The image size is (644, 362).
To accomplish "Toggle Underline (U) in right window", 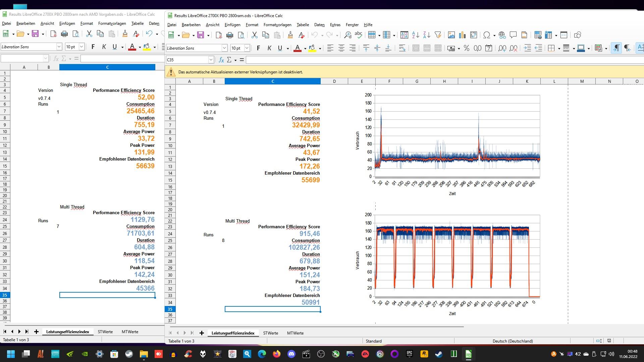I will point(280,48).
